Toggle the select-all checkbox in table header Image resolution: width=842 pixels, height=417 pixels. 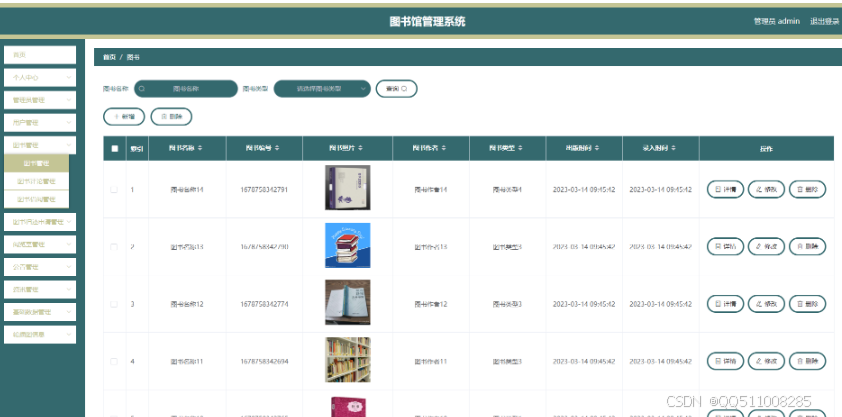pos(114,149)
